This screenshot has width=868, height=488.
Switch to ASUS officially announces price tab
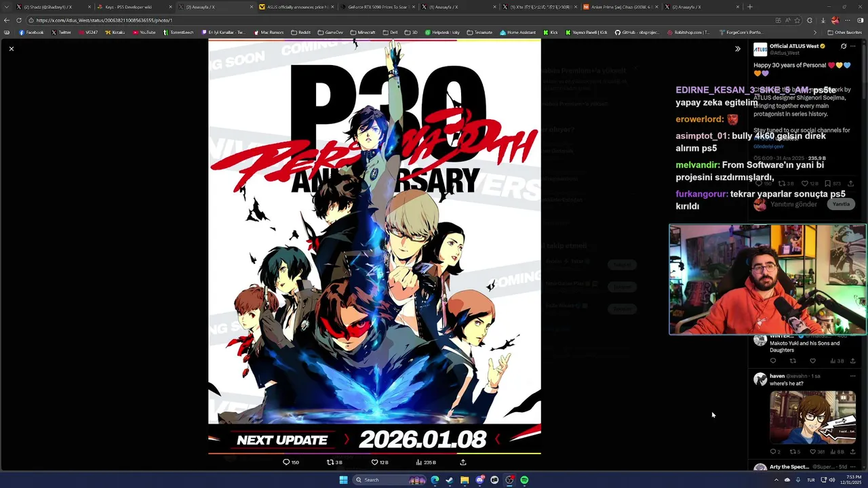click(296, 7)
